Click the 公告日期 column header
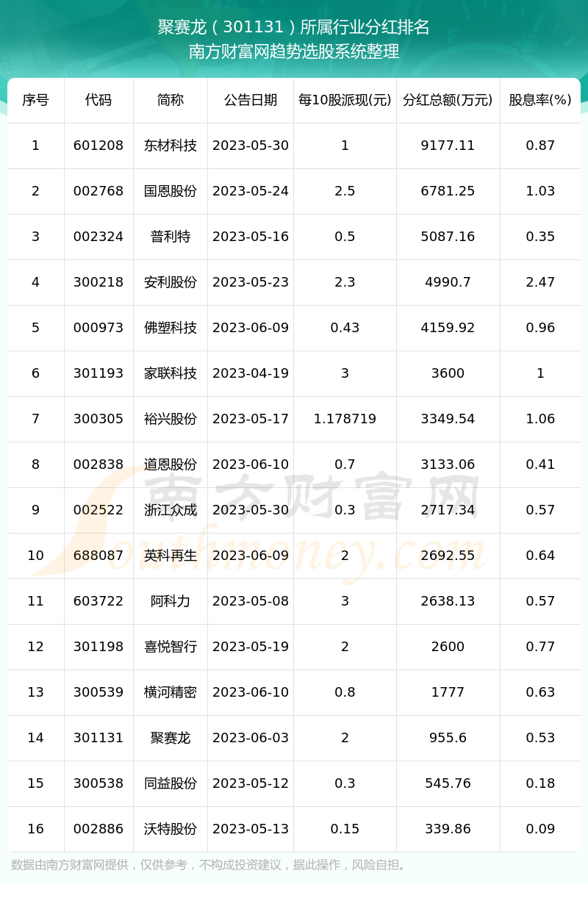 click(x=251, y=100)
